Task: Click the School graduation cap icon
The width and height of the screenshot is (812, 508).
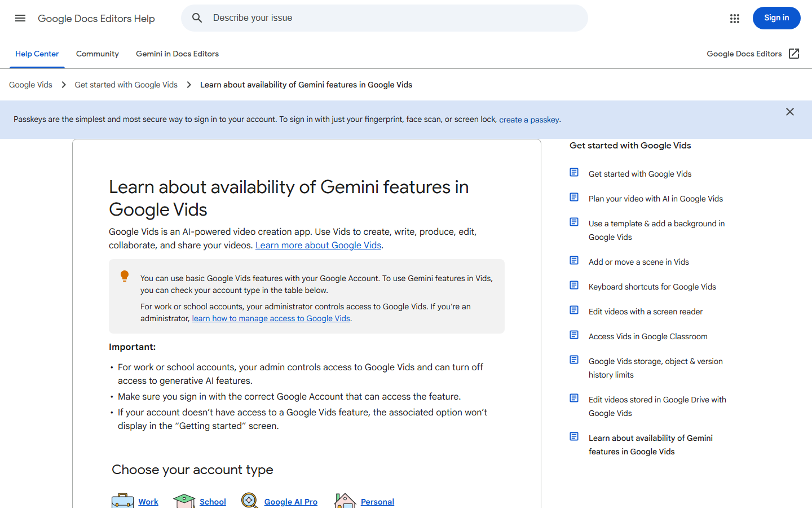Action: tap(184, 501)
